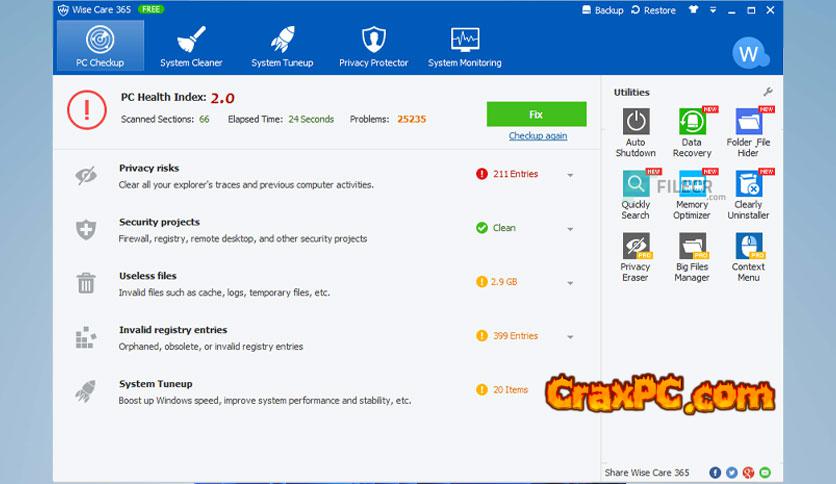The height and width of the screenshot is (484, 836).
Task: Start the Quickly Search utility
Action: (x=635, y=185)
